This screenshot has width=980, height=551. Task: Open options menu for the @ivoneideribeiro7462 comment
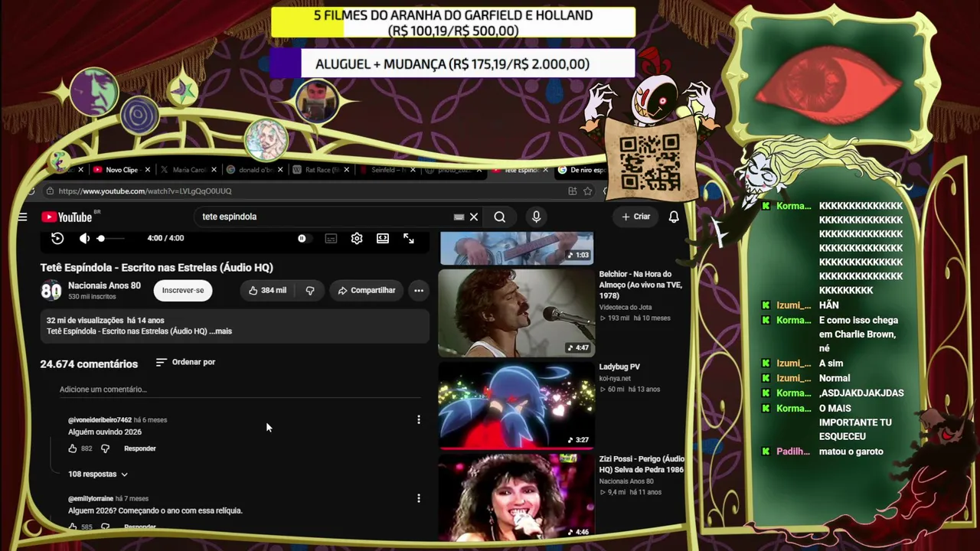click(x=419, y=419)
